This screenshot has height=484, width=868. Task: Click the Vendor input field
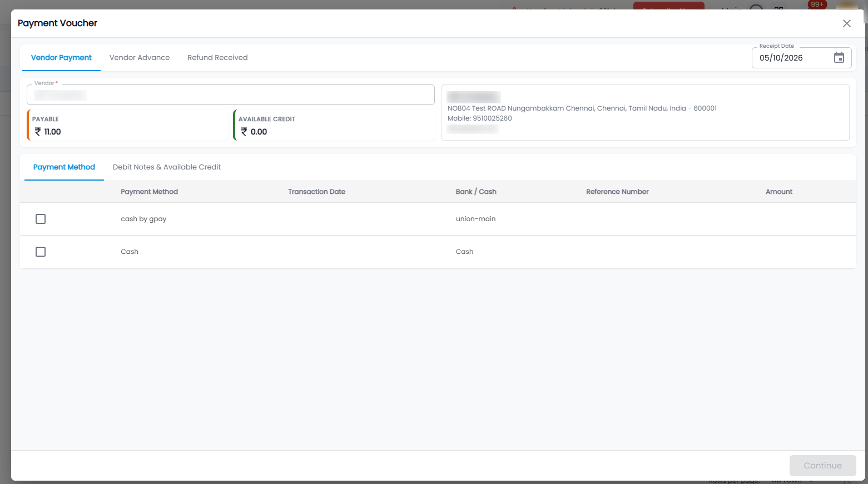point(230,95)
